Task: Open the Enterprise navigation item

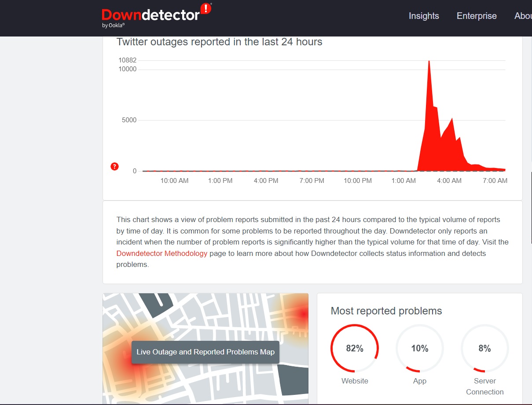Action: pos(477,16)
